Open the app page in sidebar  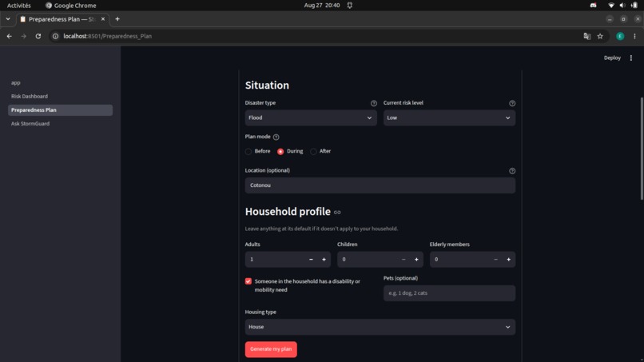click(x=60, y=82)
